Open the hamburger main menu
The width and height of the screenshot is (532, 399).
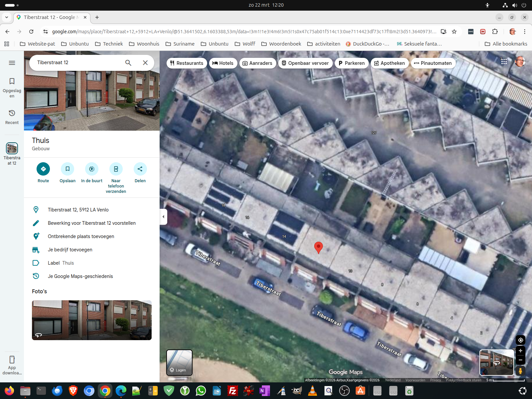(x=12, y=63)
